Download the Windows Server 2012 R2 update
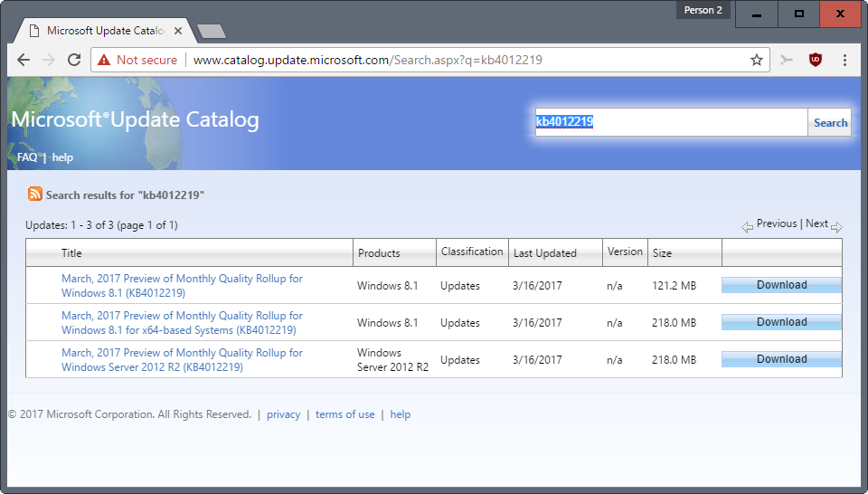The width and height of the screenshot is (868, 494). 781,359
